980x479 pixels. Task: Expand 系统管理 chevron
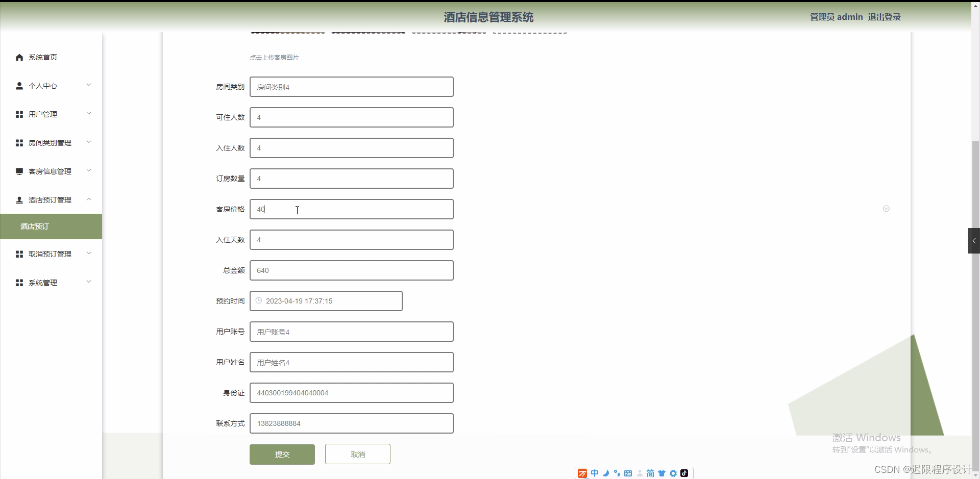tap(89, 282)
